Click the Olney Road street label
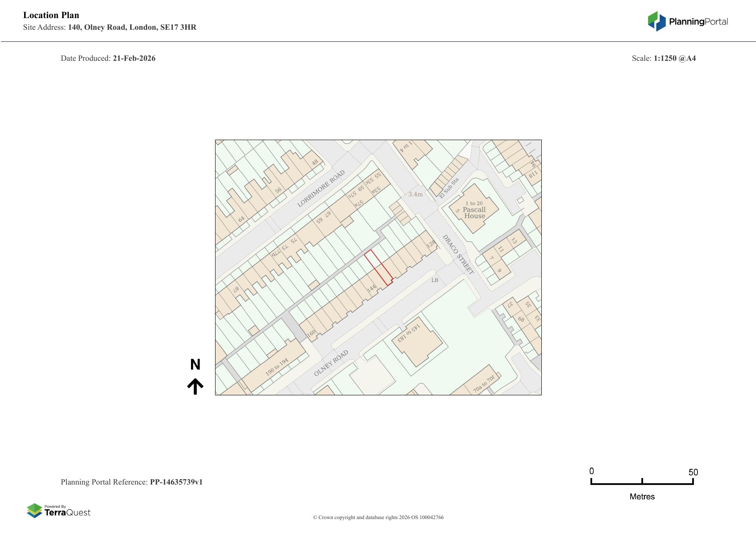The width and height of the screenshot is (756, 535). (331, 363)
